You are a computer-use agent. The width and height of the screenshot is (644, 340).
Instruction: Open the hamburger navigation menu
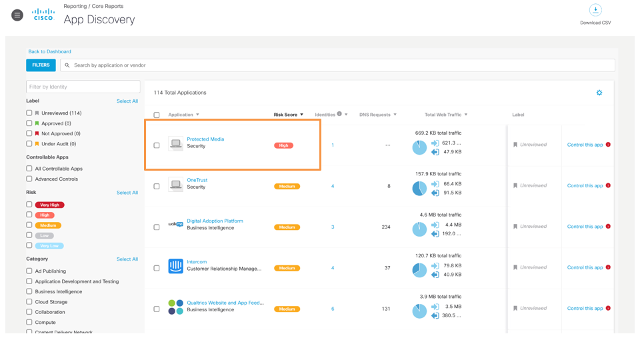(17, 15)
